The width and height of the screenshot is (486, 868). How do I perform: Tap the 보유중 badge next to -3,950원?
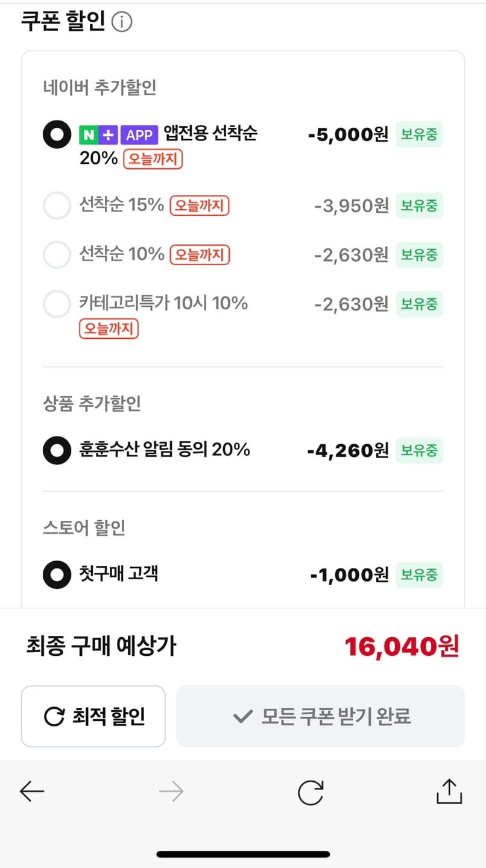pos(419,206)
